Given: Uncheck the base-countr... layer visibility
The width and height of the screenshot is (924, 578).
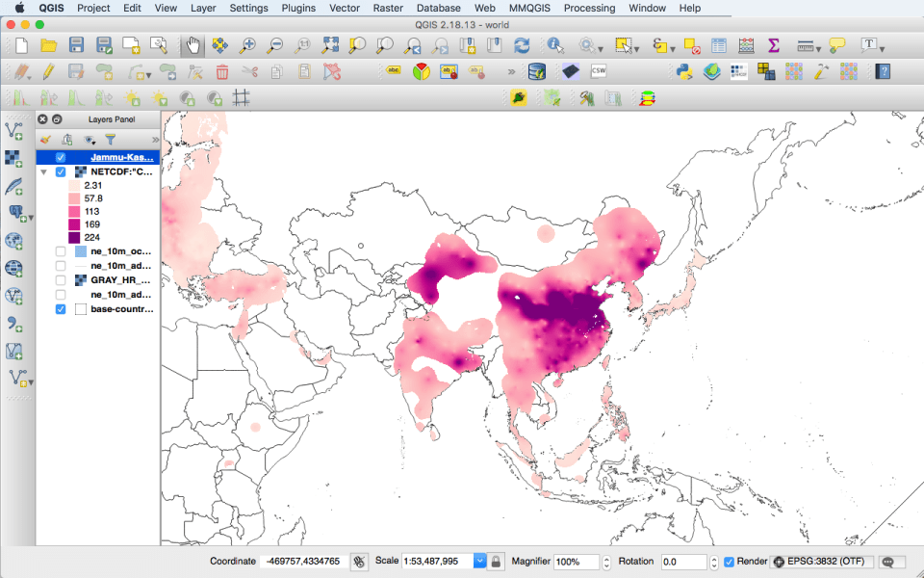Looking at the screenshot, I should (61, 309).
